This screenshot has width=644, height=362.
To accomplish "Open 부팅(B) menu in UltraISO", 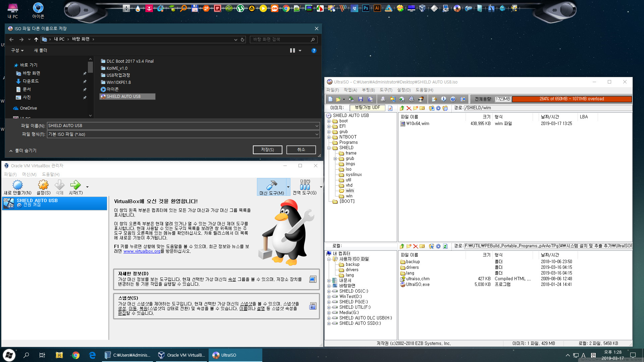I will pos(368,90).
